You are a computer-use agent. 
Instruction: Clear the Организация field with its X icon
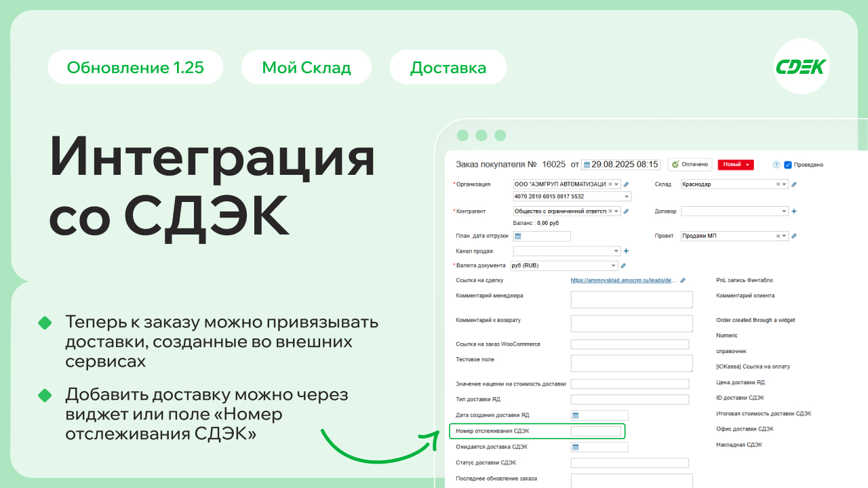coord(610,184)
